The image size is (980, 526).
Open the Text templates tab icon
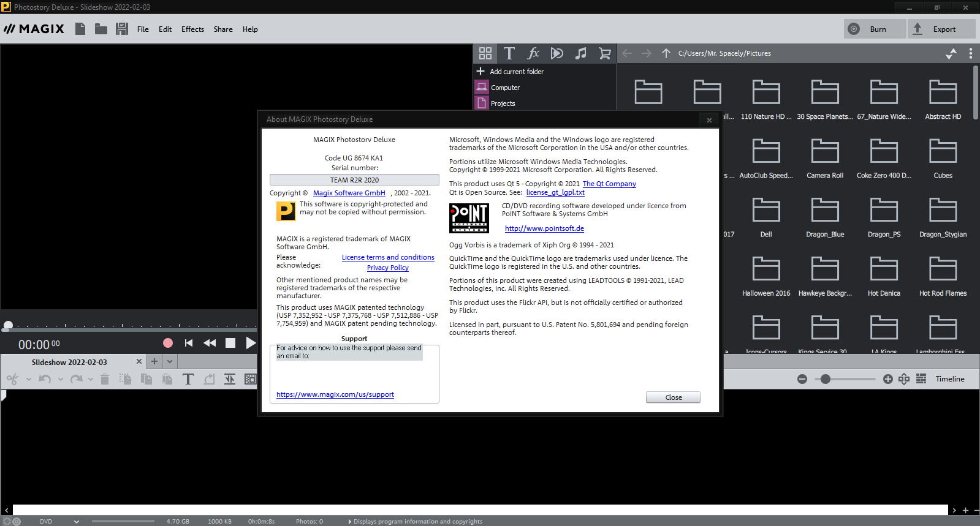pyautogui.click(x=509, y=53)
